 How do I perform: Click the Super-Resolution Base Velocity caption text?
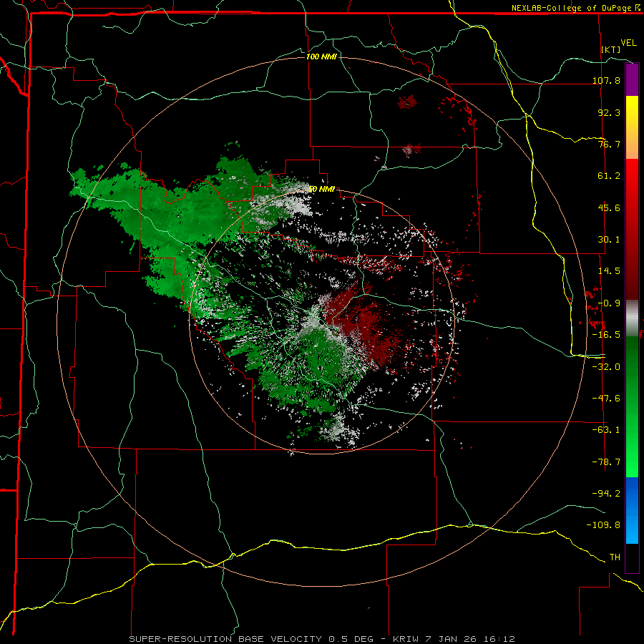point(322,639)
